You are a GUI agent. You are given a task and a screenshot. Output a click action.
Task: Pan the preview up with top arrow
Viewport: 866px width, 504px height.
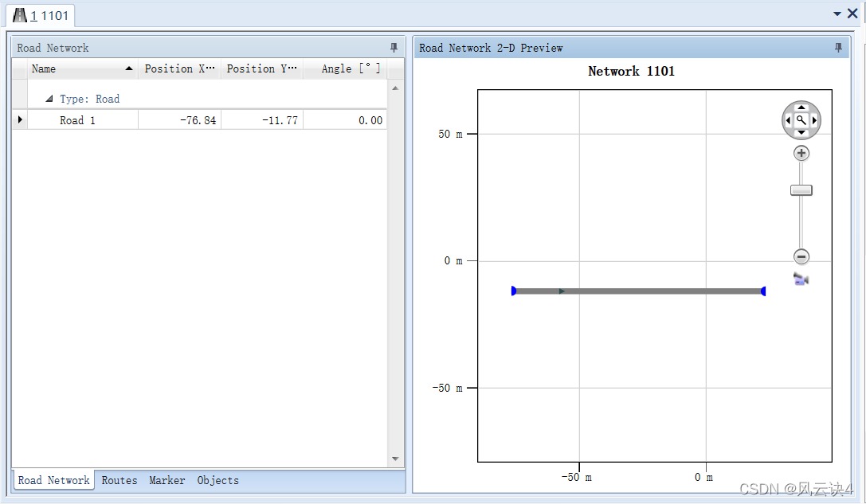[x=801, y=107]
